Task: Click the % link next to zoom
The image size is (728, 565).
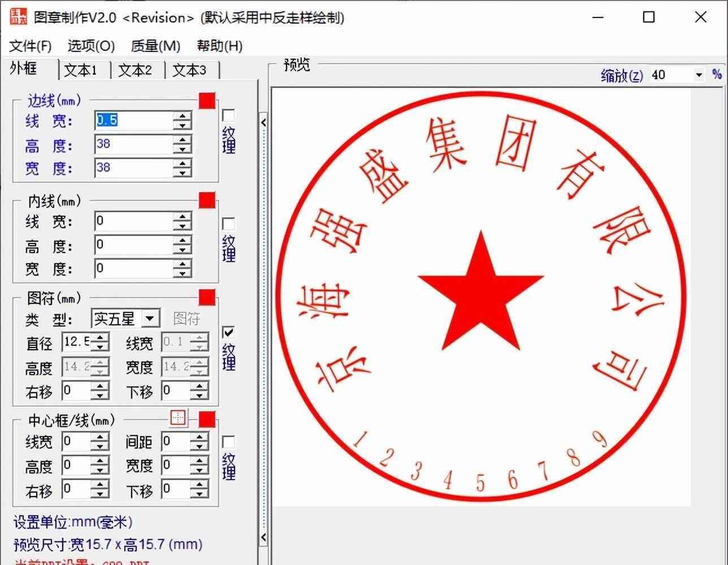Action: coord(717,74)
